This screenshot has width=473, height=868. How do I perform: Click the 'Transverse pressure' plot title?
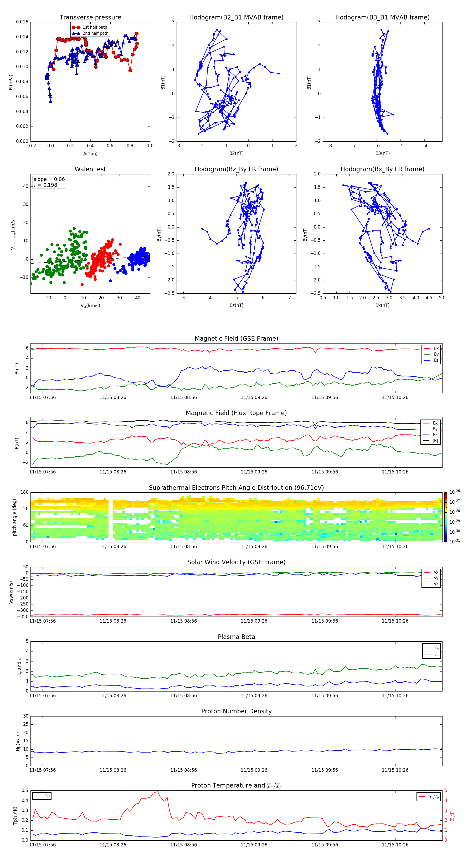[90, 18]
